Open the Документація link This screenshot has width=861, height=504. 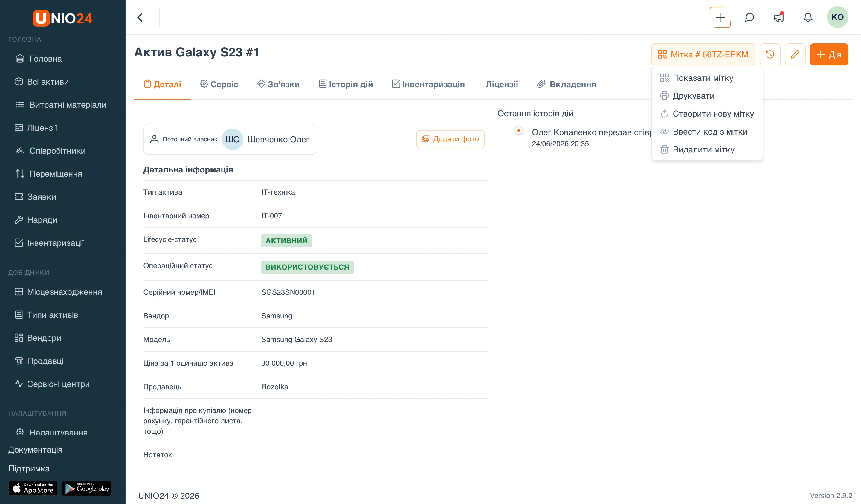pos(35,450)
